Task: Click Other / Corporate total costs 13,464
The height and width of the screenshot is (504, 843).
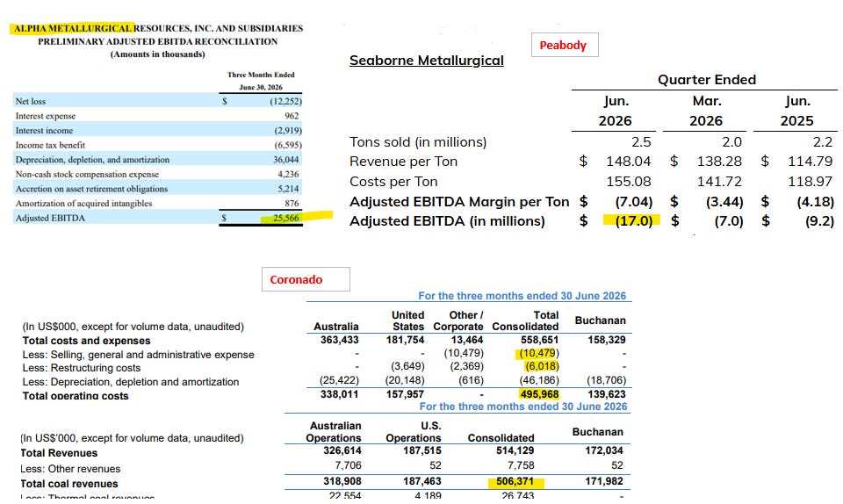Action: click(x=467, y=340)
